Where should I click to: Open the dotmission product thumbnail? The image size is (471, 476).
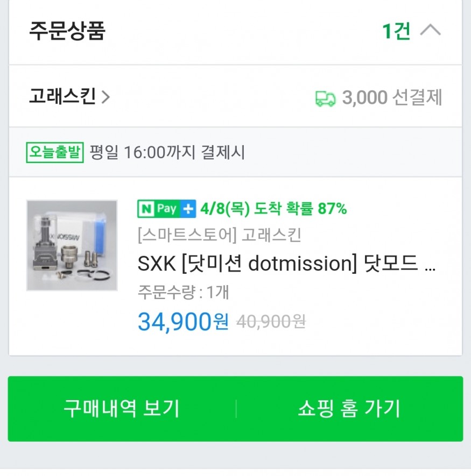(x=72, y=245)
